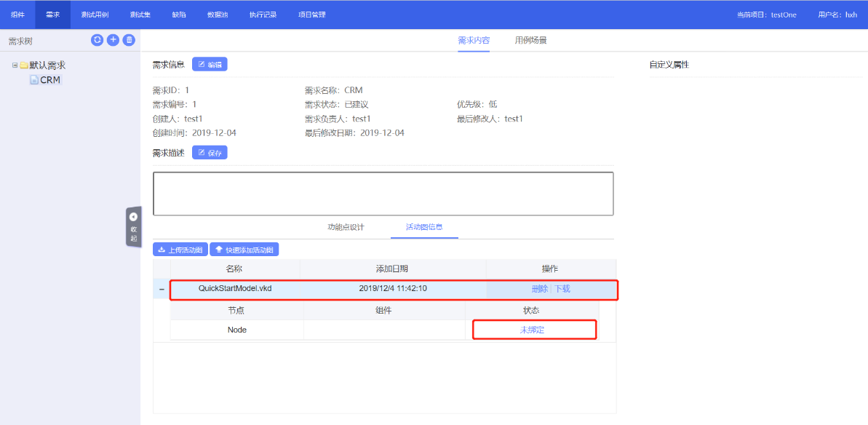The height and width of the screenshot is (425, 868).
Task: Open 测试用例 in top navigation
Action: (x=95, y=15)
